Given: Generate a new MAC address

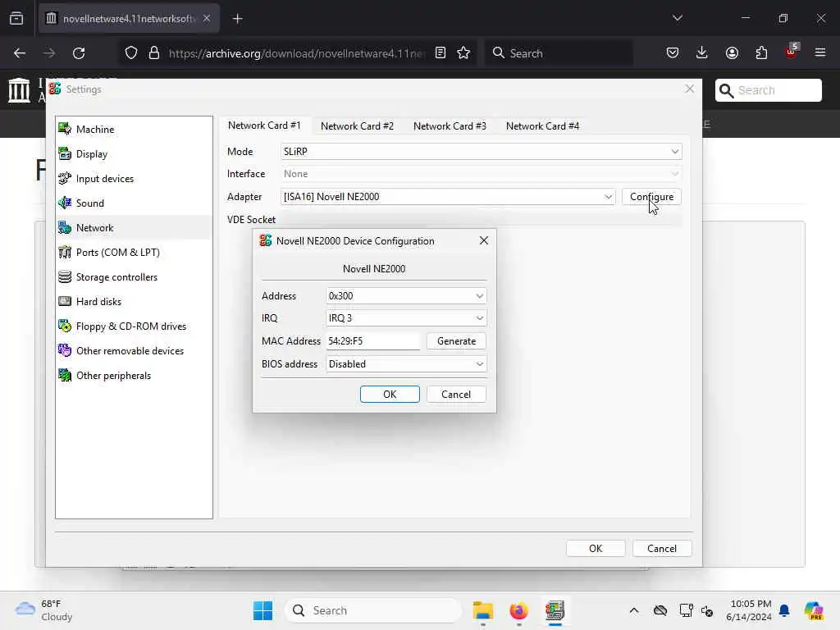Looking at the screenshot, I should click(456, 341).
